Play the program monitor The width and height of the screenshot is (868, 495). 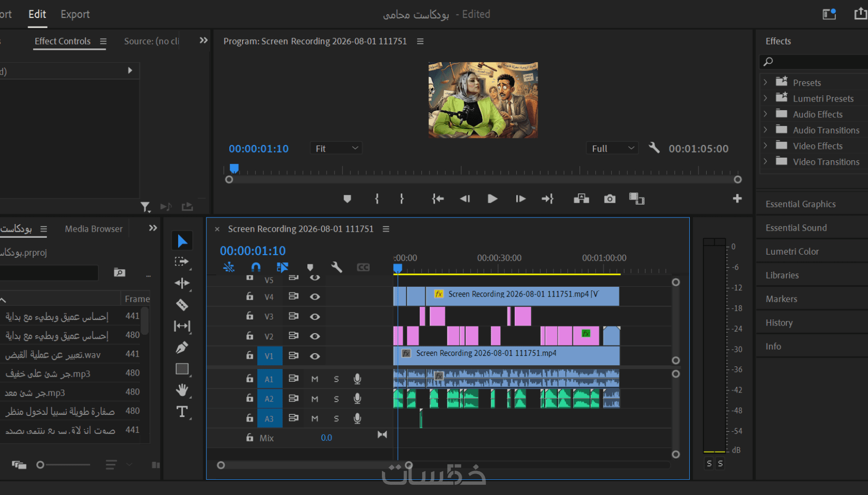[492, 199]
